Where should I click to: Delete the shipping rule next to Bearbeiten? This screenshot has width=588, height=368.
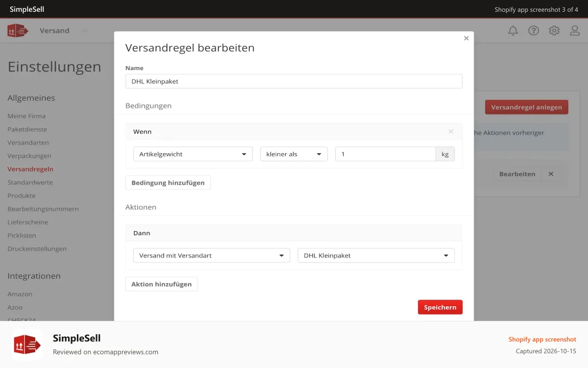tap(551, 174)
